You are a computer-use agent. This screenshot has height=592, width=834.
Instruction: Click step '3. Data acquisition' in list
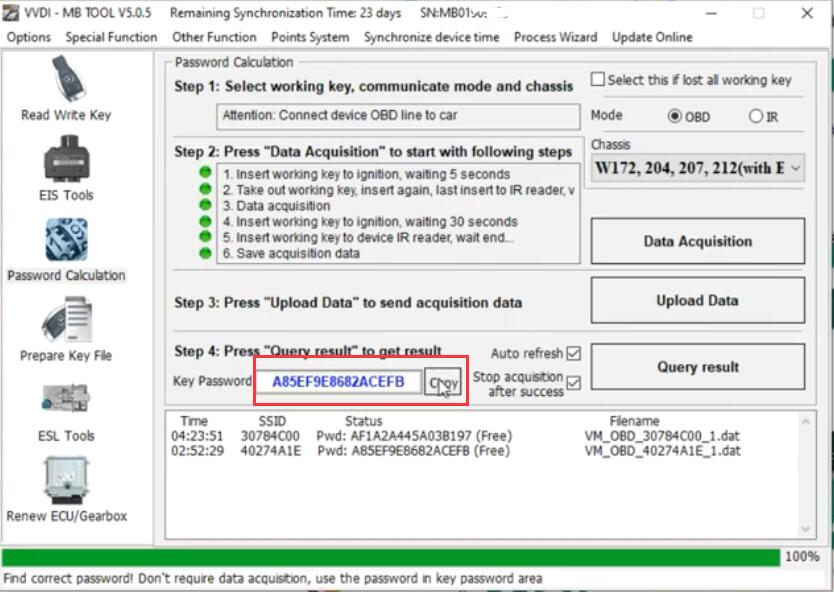tap(276, 206)
